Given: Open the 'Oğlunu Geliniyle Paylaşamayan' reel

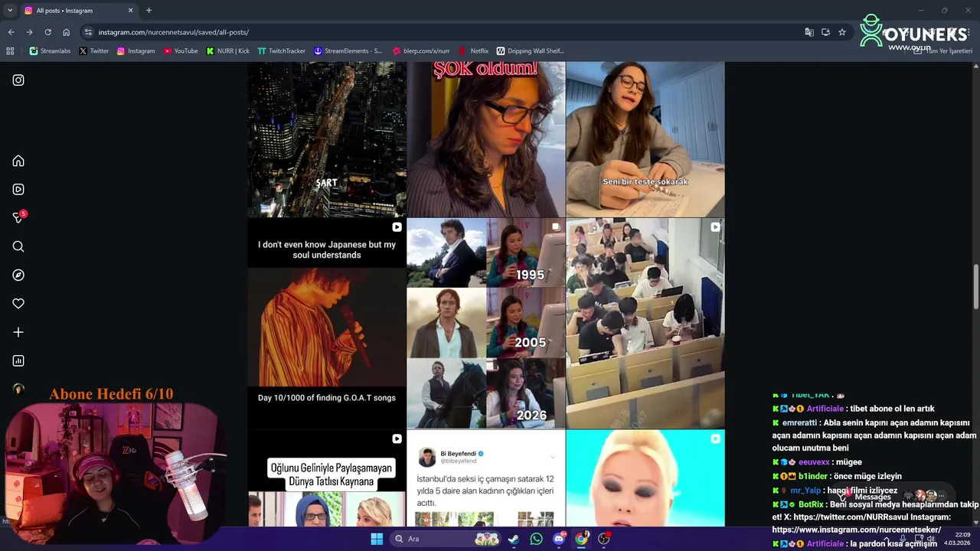Looking at the screenshot, I should click(327, 478).
